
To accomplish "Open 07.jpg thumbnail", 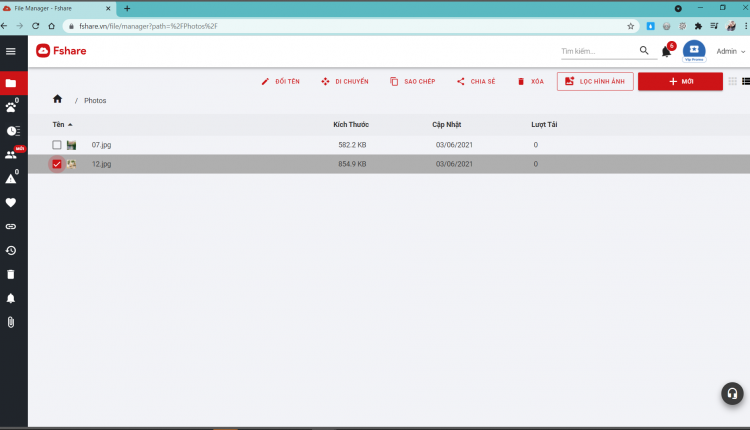I will [x=72, y=145].
